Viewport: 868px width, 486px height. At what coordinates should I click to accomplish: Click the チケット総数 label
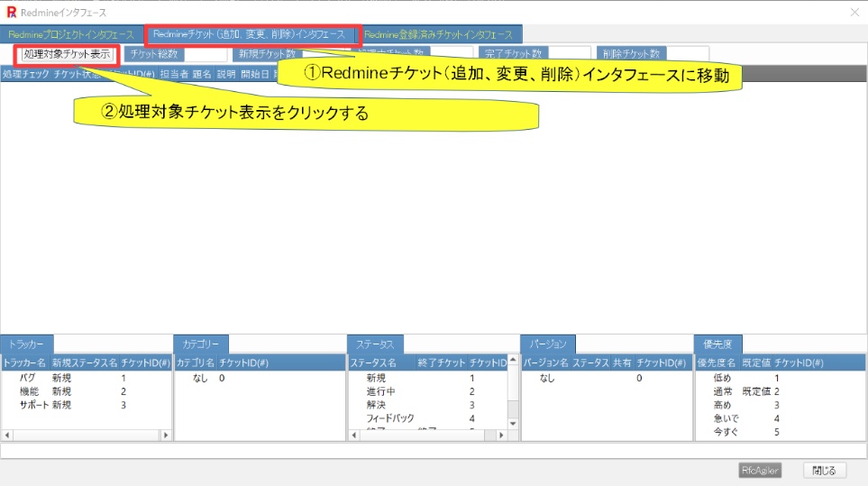point(154,54)
